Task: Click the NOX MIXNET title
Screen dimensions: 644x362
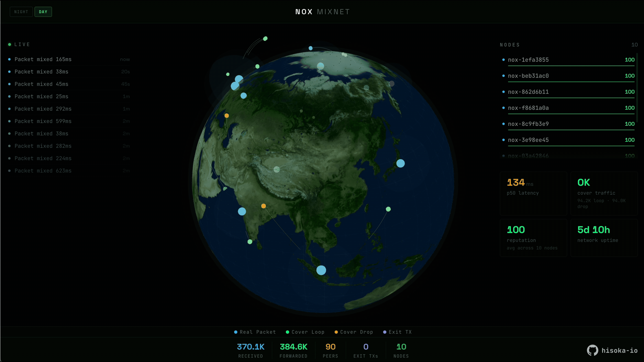Action: tap(322, 11)
